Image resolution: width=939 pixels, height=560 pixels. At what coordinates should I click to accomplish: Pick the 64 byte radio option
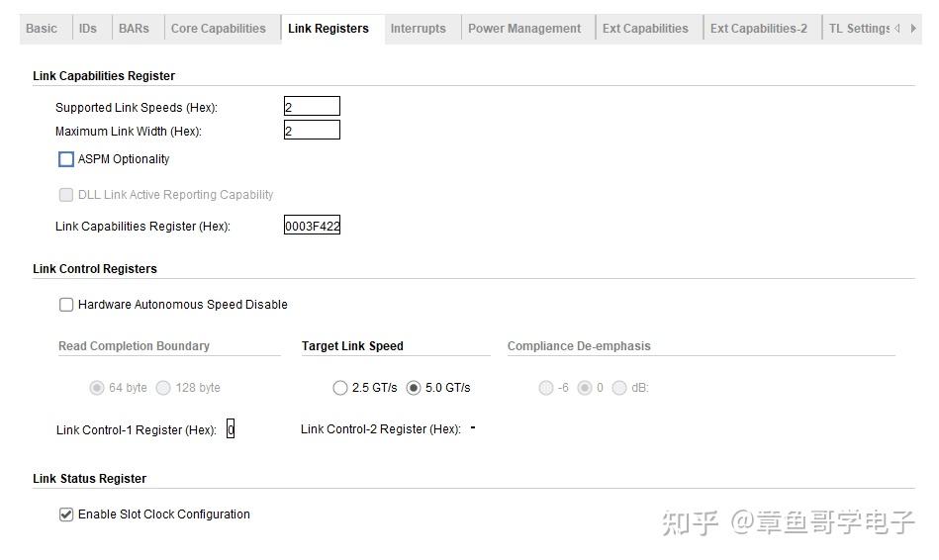(x=97, y=388)
